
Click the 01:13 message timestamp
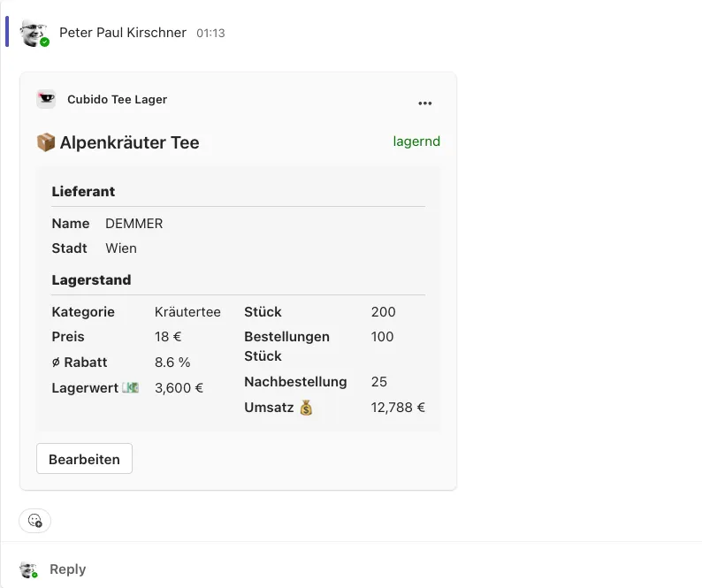210,34
